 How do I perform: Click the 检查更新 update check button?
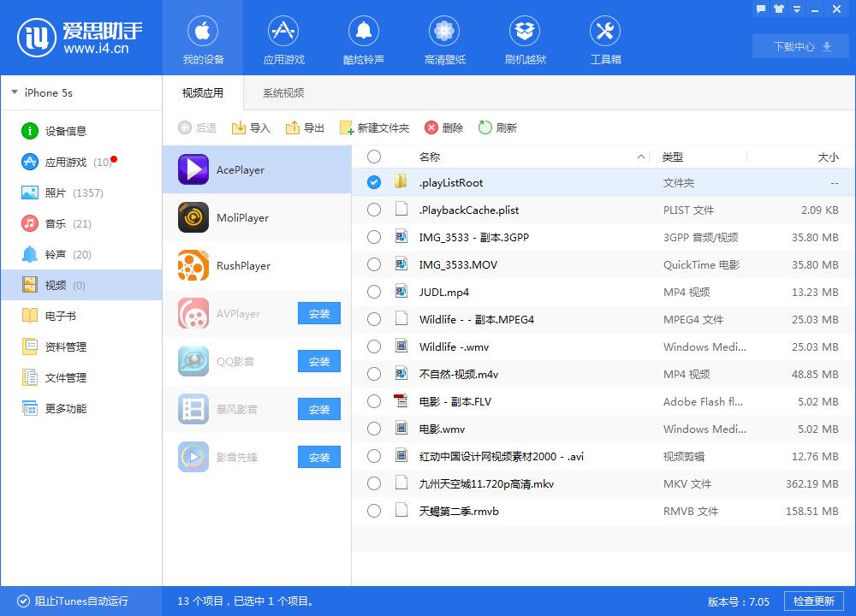pyautogui.click(x=812, y=601)
